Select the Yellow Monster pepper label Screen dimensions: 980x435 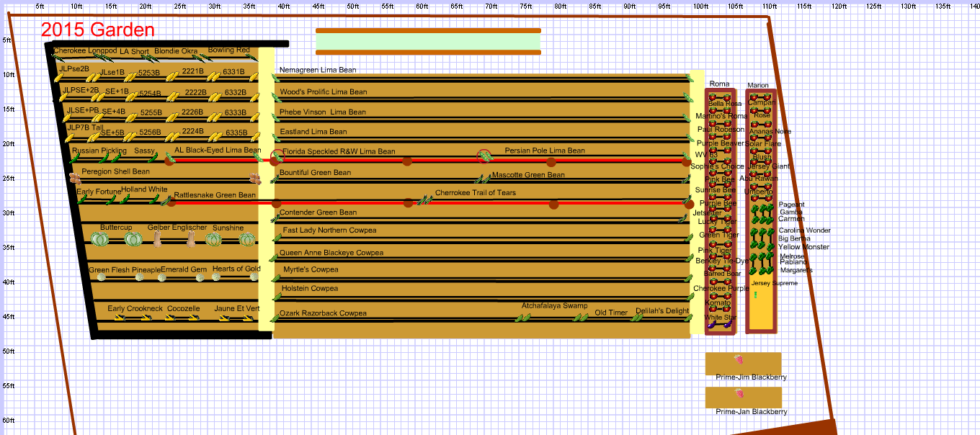click(803, 247)
